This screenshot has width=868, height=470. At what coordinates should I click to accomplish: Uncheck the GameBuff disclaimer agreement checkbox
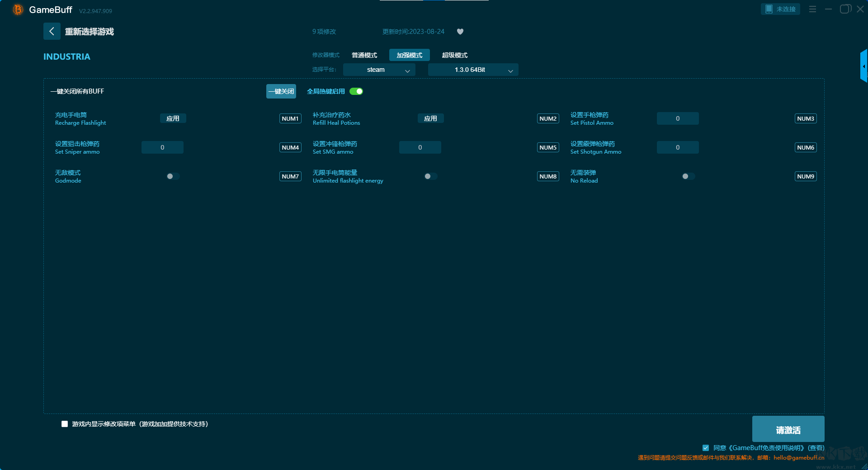(706, 448)
